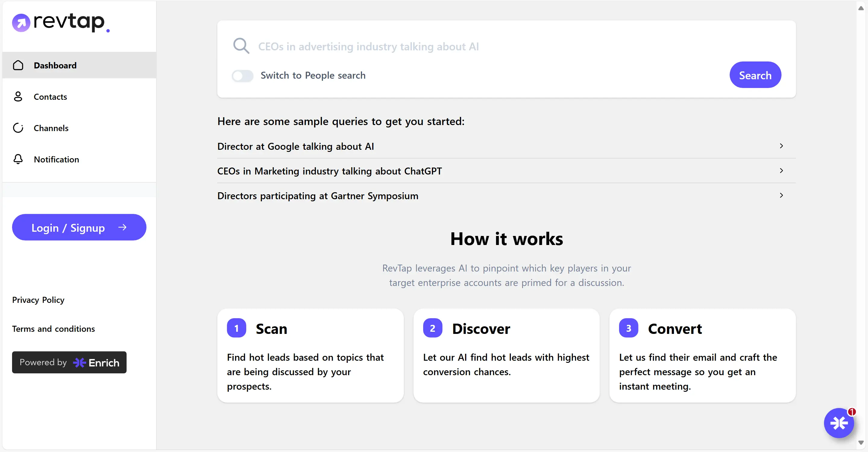The width and height of the screenshot is (868, 452).
Task: Click the Powered by Enrich badge
Action: click(69, 363)
